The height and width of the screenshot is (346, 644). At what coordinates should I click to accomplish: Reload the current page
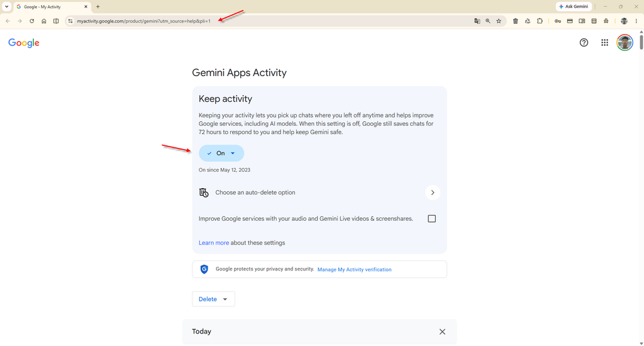pos(31,21)
